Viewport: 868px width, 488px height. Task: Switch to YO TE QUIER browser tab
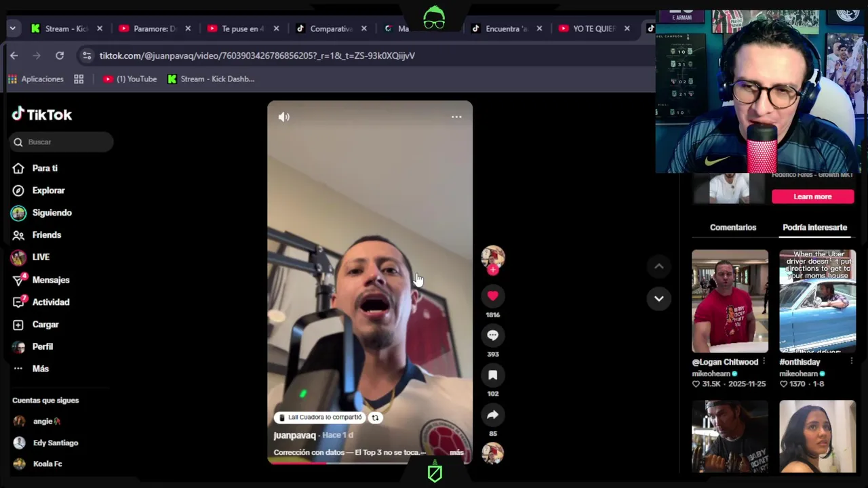coord(593,28)
